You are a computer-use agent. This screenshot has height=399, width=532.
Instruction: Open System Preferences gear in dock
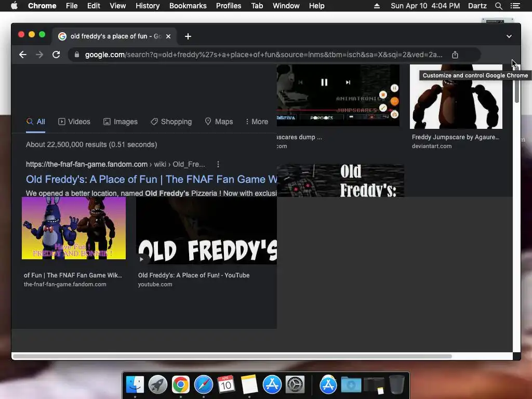pos(295,384)
